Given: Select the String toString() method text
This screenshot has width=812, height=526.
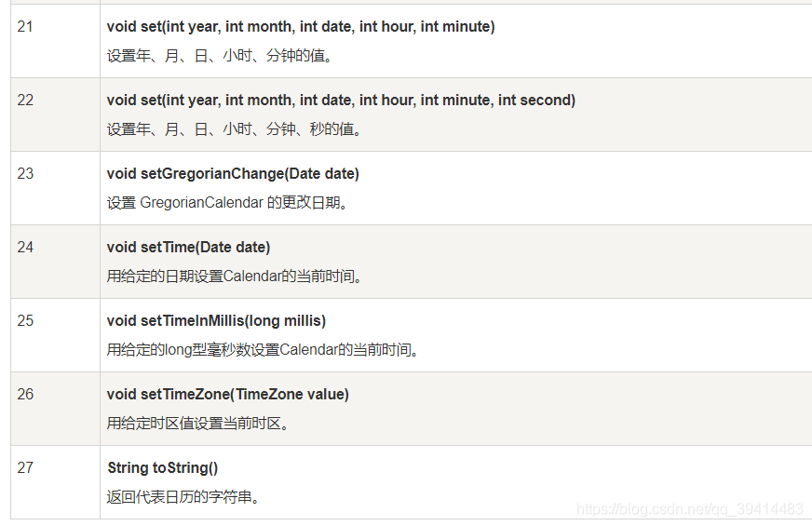Looking at the screenshot, I should coord(163,467).
